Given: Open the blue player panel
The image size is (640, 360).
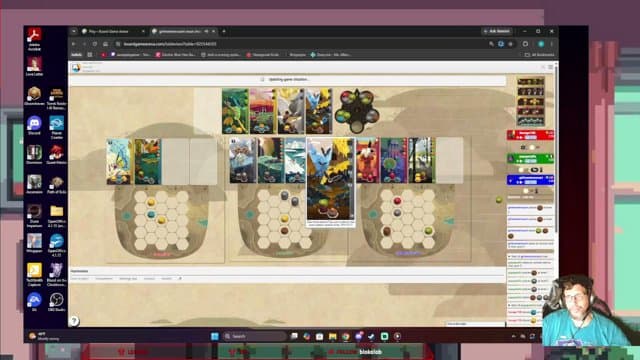Looking at the screenshot, I should 530,180.
